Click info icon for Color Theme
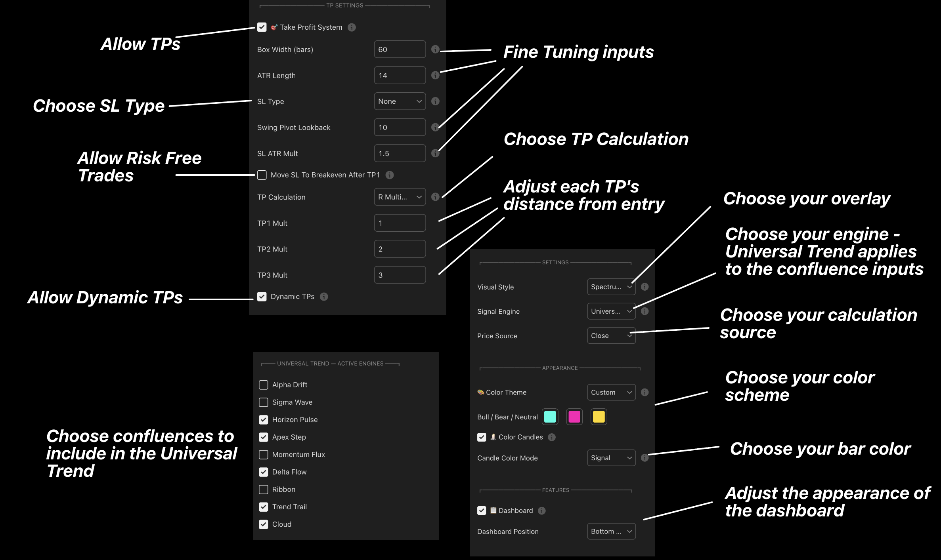The height and width of the screenshot is (560, 941). (645, 392)
